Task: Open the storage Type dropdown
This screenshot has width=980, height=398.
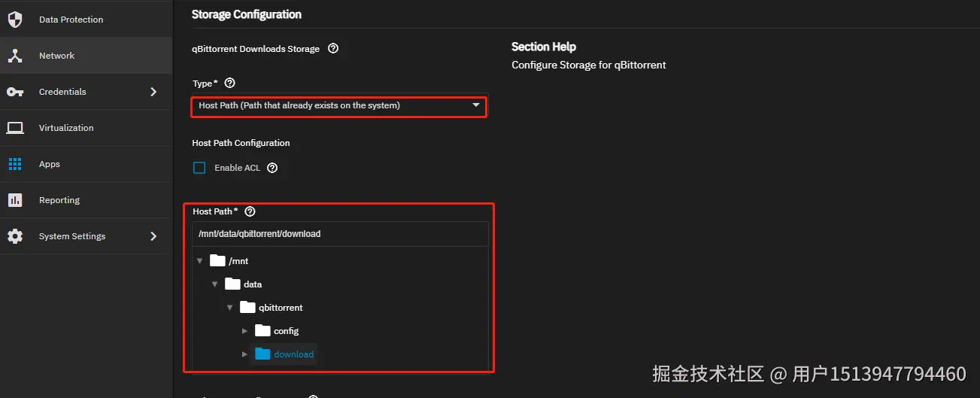Action: click(x=338, y=106)
